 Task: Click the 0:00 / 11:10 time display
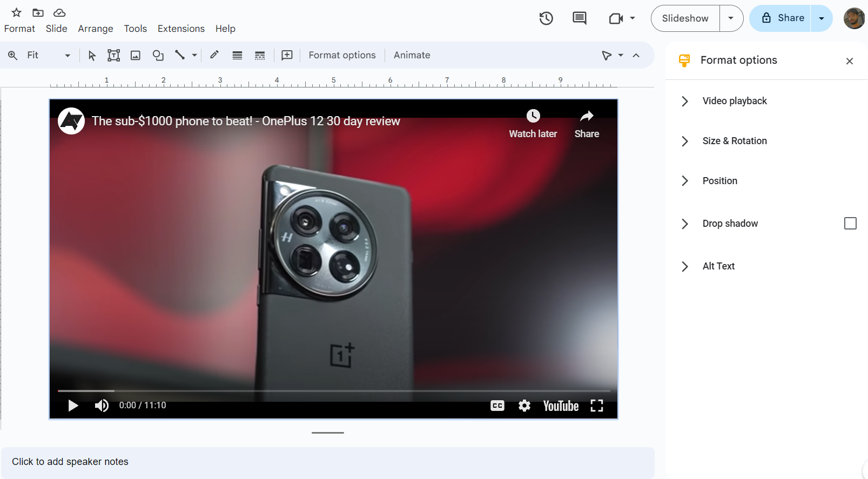point(143,406)
